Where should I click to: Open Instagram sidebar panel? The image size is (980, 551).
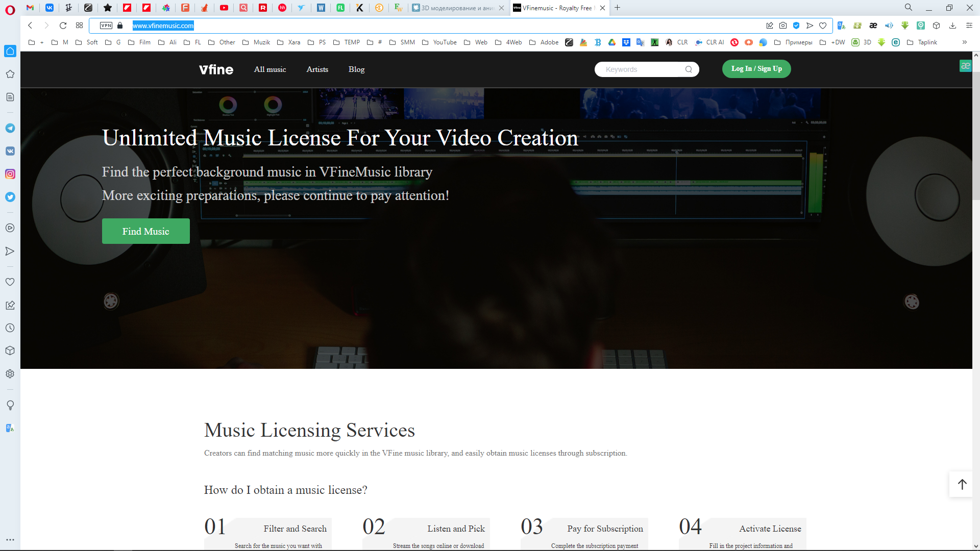pyautogui.click(x=10, y=174)
